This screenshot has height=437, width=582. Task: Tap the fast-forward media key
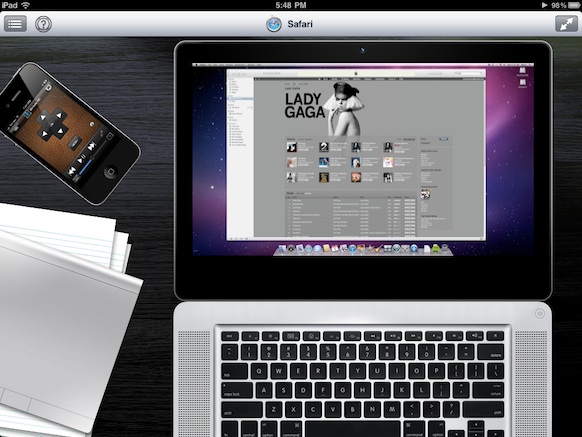pos(413,336)
